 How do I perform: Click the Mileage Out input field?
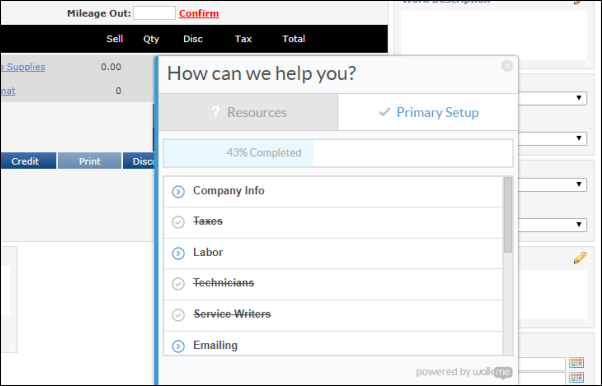click(154, 13)
